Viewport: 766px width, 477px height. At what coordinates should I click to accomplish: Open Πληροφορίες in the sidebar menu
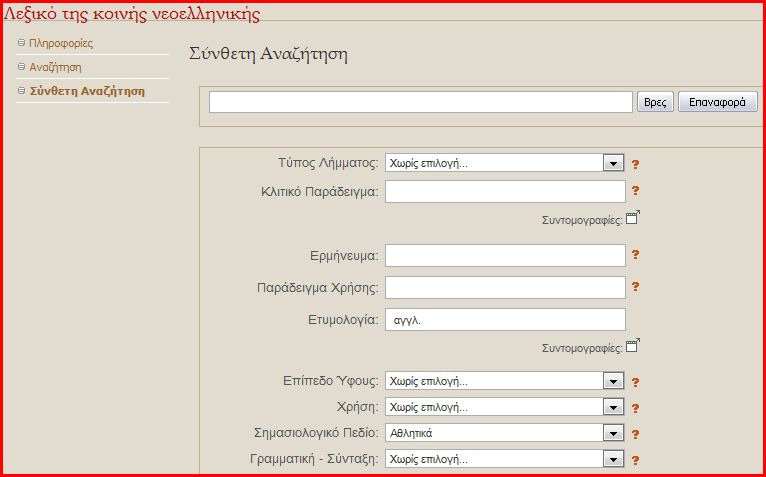61,43
